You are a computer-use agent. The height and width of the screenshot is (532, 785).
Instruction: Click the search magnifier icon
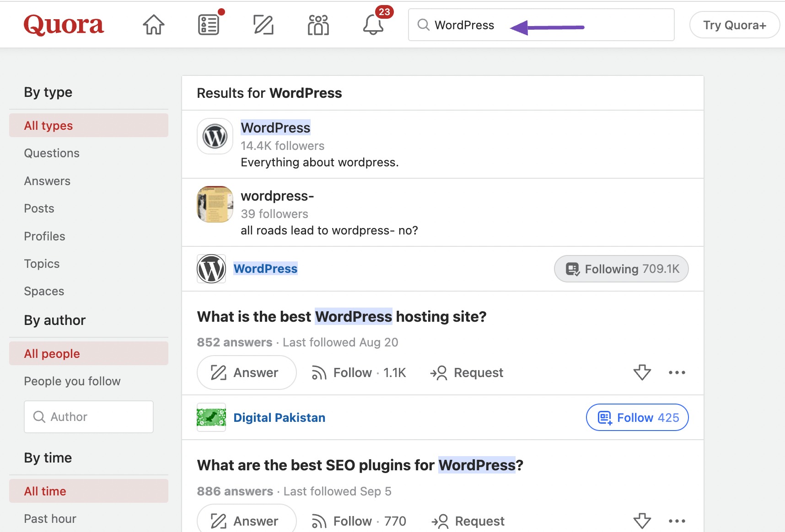click(x=424, y=25)
